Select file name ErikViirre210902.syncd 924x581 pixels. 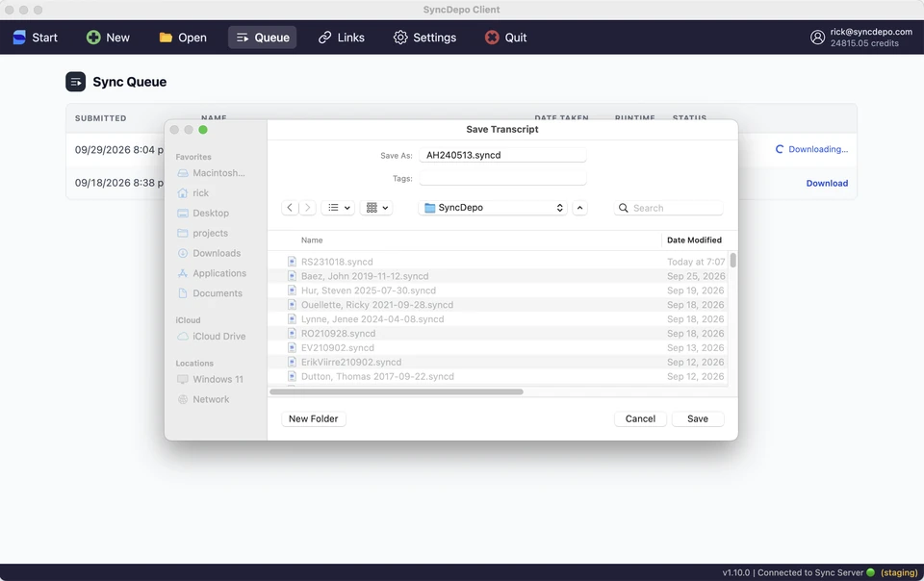coord(351,362)
